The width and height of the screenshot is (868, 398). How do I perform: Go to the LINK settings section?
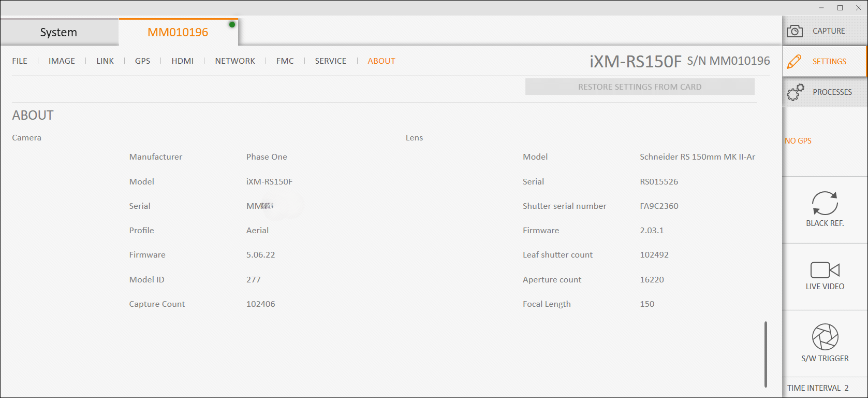coord(105,61)
